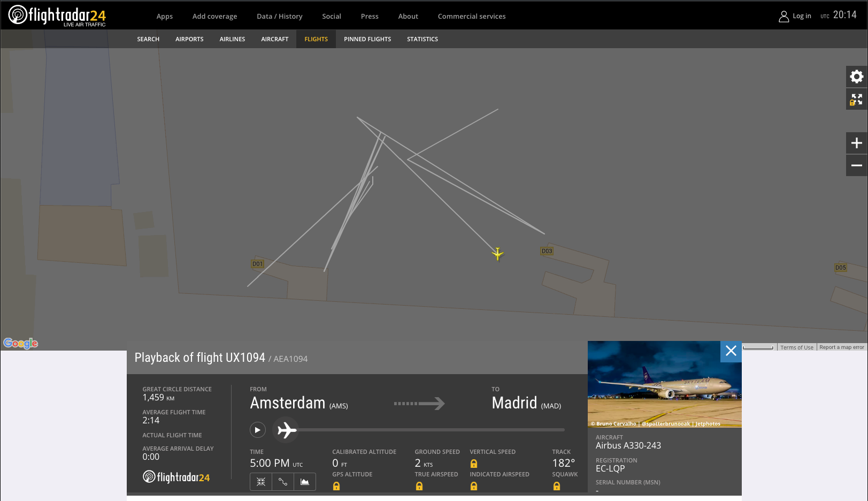Open Data / History menu
The image size is (868, 501).
(280, 17)
